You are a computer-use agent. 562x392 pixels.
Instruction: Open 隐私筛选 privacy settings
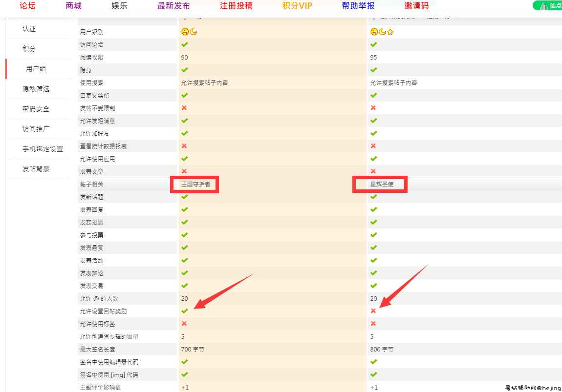[x=36, y=89]
